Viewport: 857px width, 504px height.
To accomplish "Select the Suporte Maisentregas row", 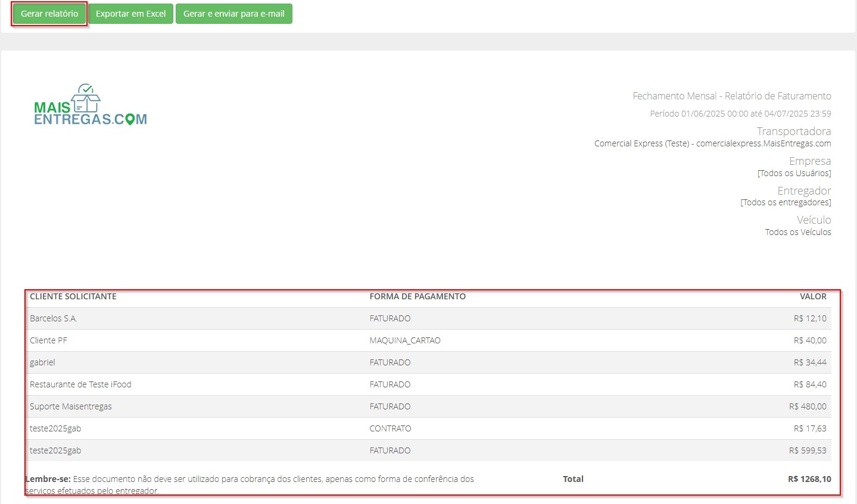I will [x=428, y=406].
